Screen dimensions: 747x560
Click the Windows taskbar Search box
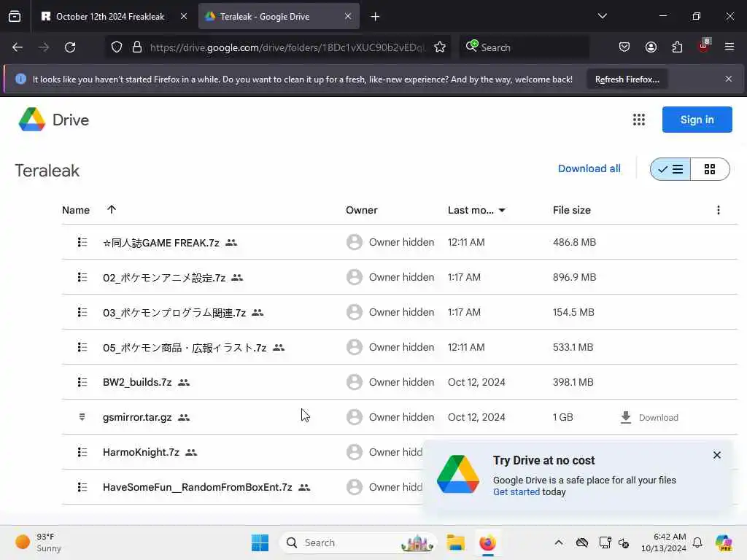point(358,542)
